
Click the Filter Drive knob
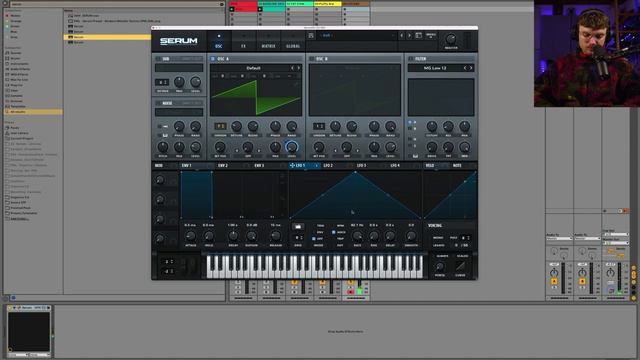coord(432,147)
